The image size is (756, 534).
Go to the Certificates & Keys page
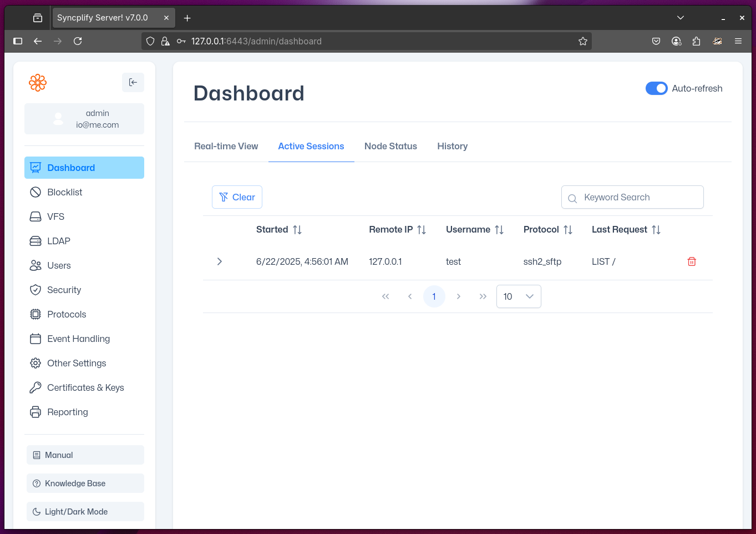[x=85, y=387]
